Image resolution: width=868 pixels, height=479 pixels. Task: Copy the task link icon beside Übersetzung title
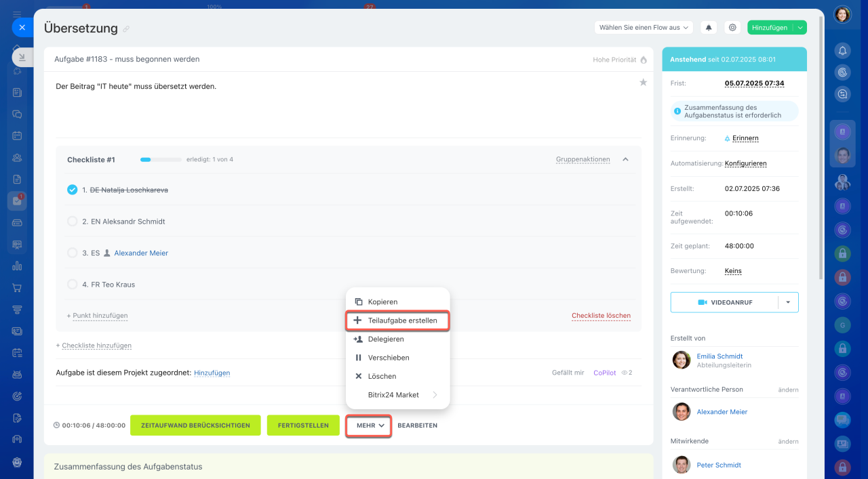[x=126, y=29]
